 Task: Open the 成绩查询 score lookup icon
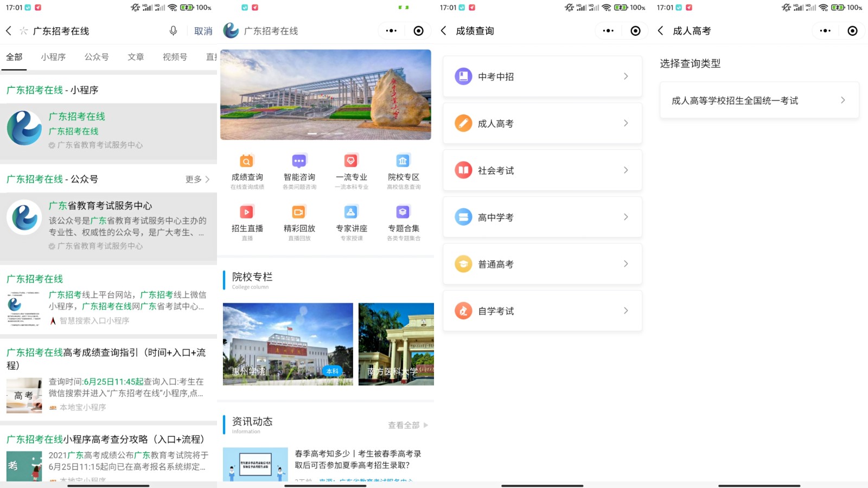coord(247,161)
